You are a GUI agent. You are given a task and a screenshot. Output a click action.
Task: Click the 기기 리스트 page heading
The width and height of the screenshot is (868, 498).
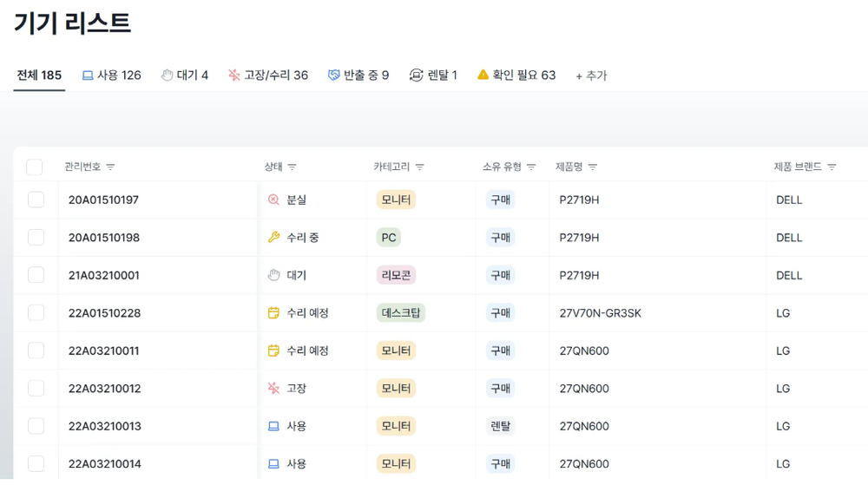click(72, 23)
